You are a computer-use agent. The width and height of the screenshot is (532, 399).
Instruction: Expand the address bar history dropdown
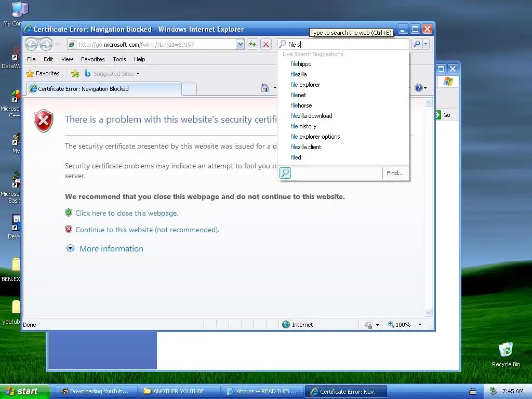coord(240,45)
